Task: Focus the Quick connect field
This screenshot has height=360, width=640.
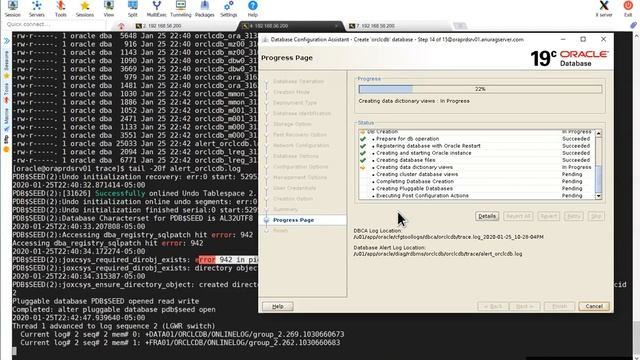Action: 54,24
